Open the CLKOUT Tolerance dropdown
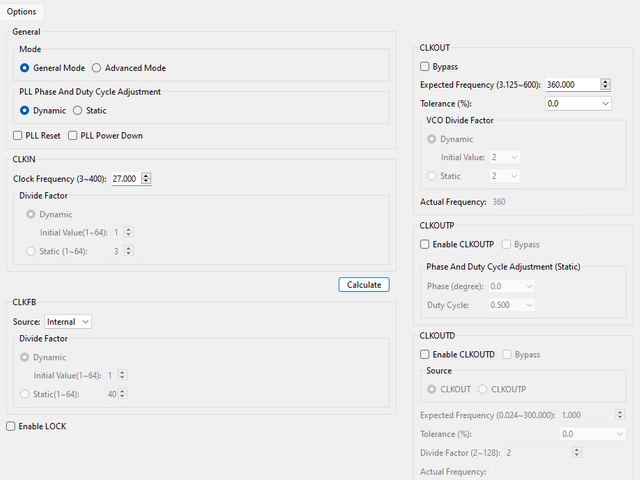 point(578,103)
